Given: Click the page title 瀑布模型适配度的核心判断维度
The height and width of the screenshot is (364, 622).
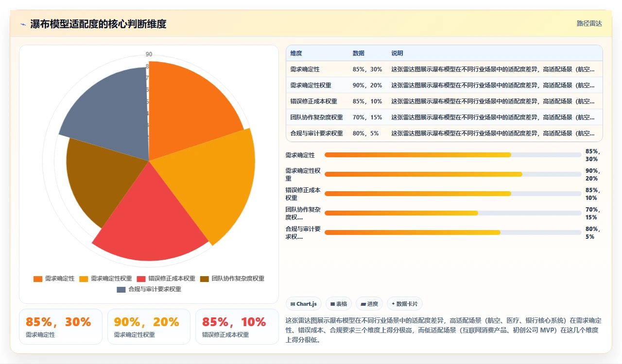Looking at the screenshot, I should click(x=98, y=24).
